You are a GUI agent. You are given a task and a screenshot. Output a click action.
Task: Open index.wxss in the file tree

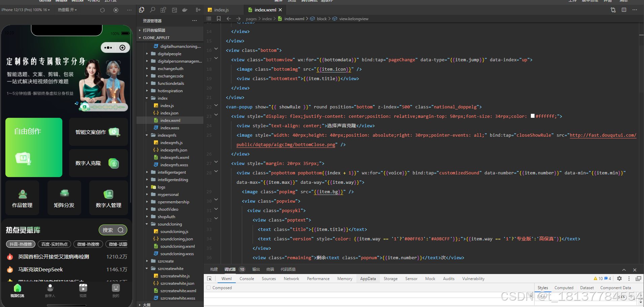tap(169, 128)
